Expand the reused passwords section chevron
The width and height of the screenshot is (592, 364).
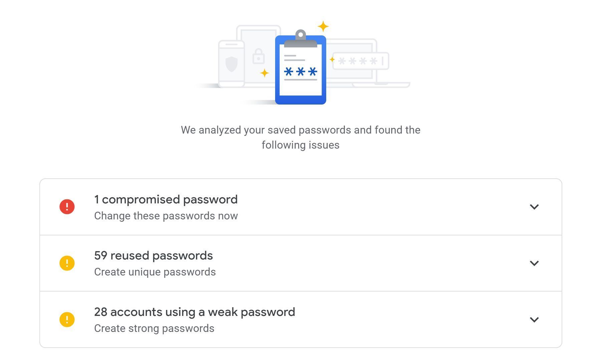coord(534,263)
